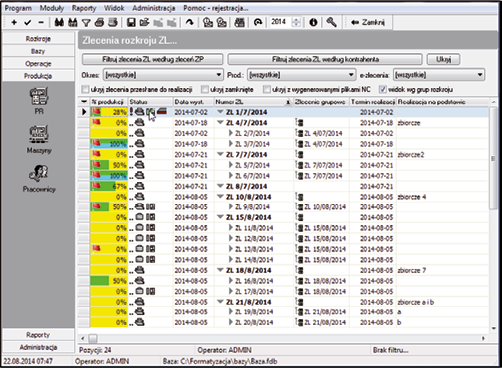
Task: Click the 'zbiorcze a i b' cell
Action: pyautogui.click(x=415, y=302)
